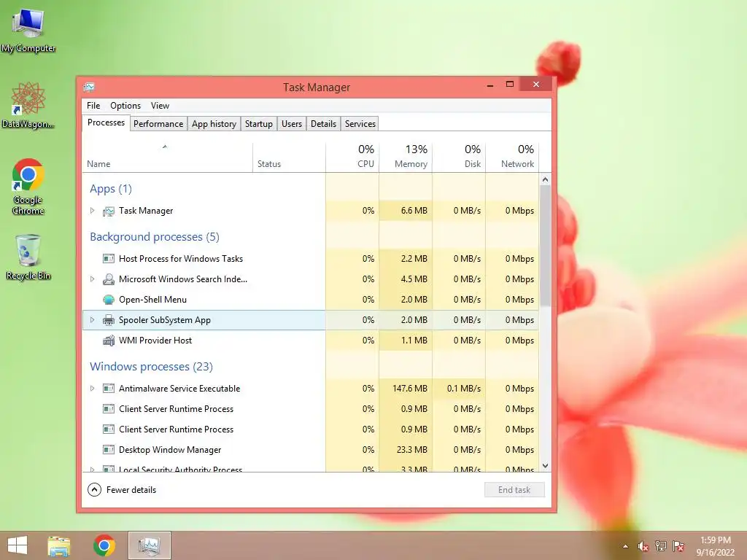Sort by the CPU column header

352,157
